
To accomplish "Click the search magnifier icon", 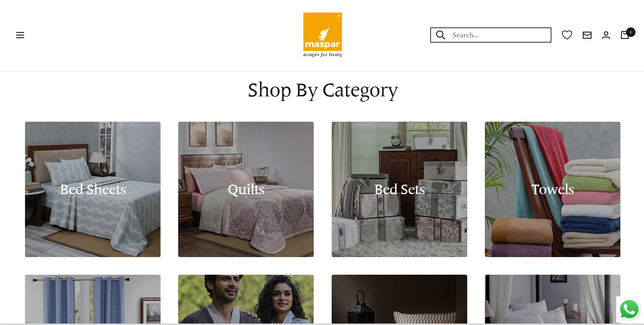I will pyautogui.click(x=440, y=35).
